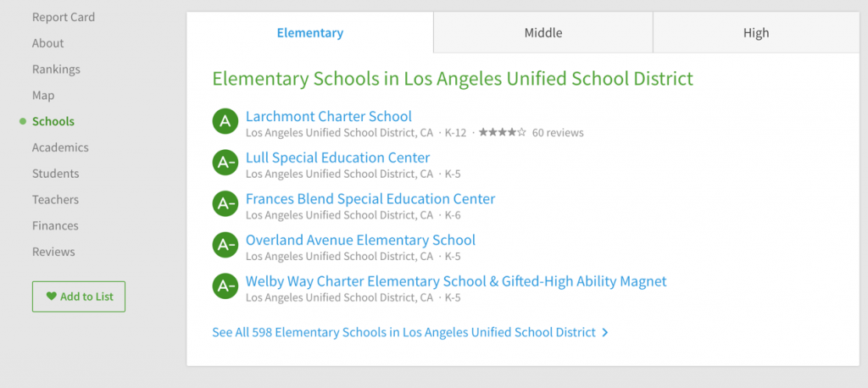Click the A- grade badge beside Overland Avenue Elementary
868x388 pixels.
coord(225,245)
